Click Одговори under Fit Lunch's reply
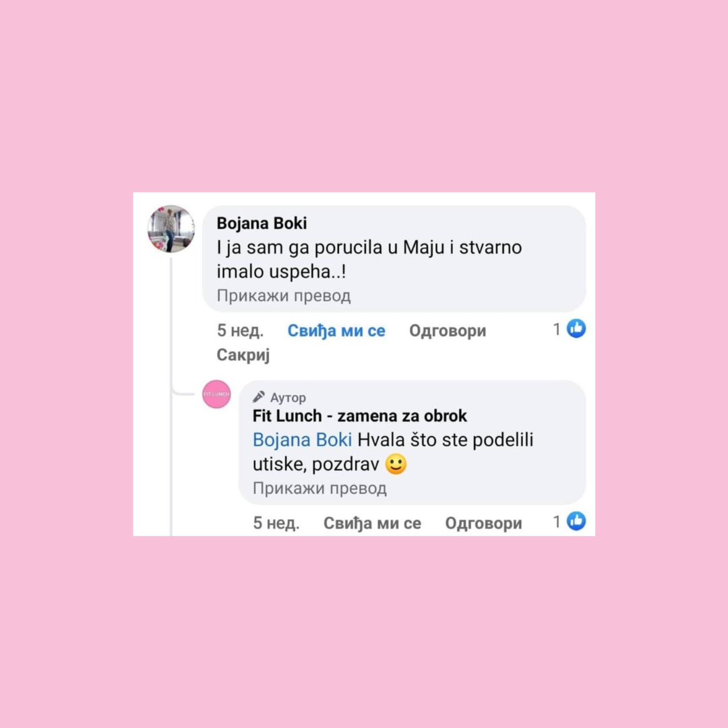The width and height of the screenshot is (728, 728). pos(483,523)
